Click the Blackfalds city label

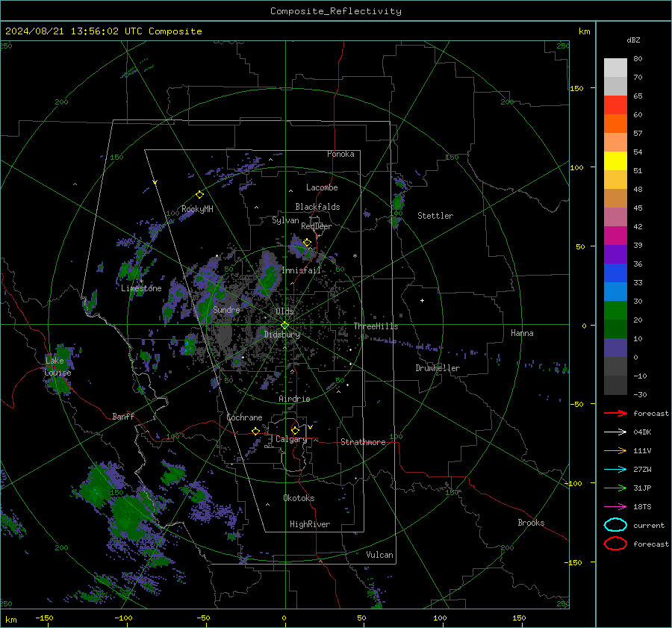[317, 207]
